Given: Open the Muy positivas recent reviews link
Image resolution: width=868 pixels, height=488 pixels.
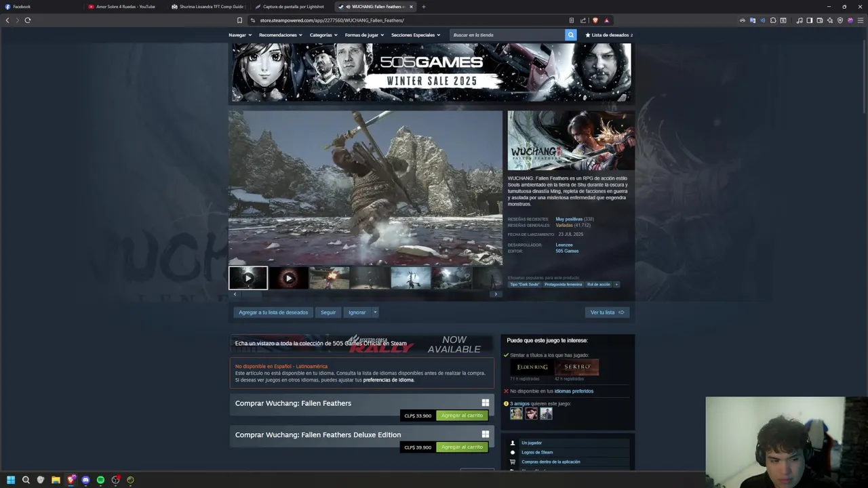Looking at the screenshot, I should (x=569, y=219).
